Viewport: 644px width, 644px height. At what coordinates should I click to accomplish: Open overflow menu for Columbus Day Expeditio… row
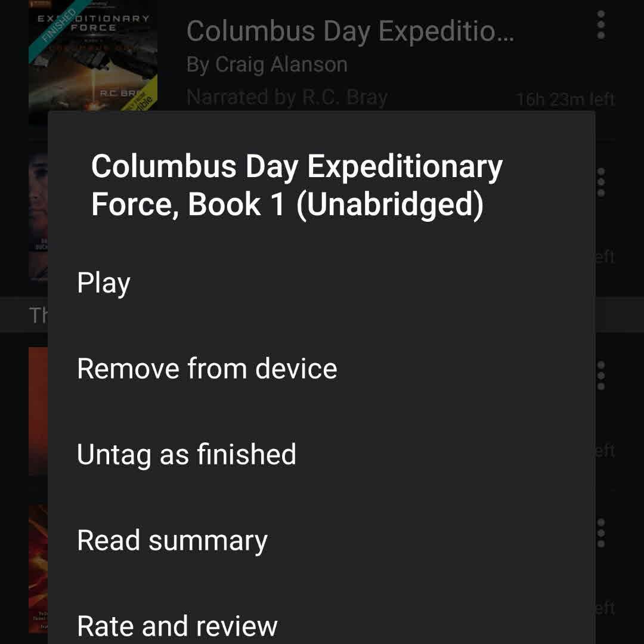[600, 25]
